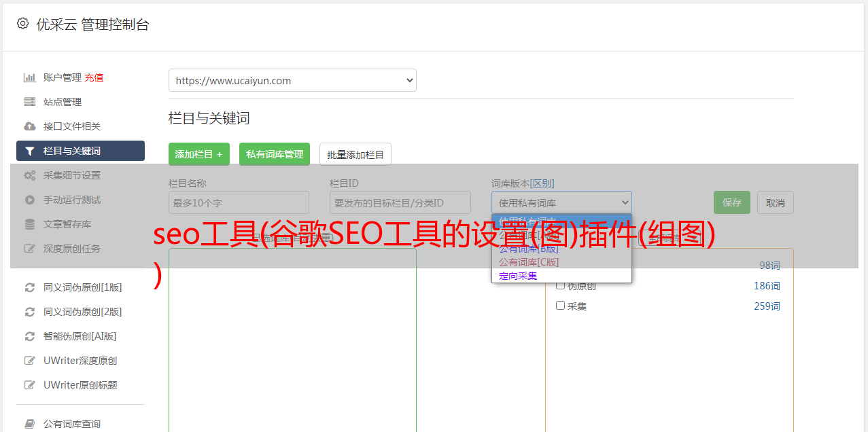Select the filter icon of 栏目与关键词
The image size is (868, 432).
pyautogui.click(x=29, y=151)
